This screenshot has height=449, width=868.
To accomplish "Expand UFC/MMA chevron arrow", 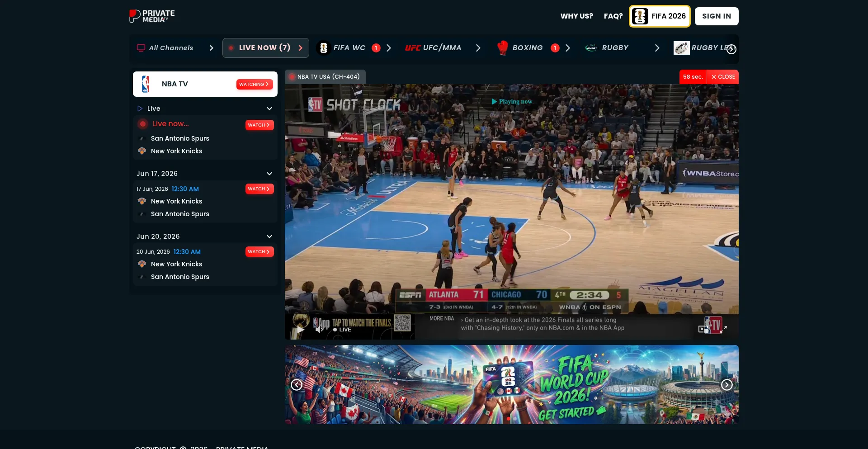I will point(478,48).
